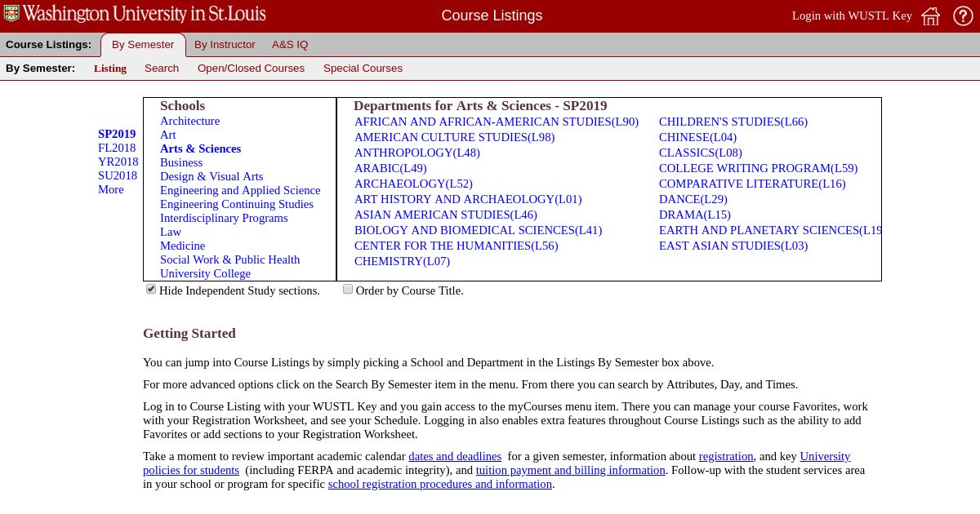The image size is (980, 514).
Task: Open Classics (L08) department
Action: [x=701, y=153]
